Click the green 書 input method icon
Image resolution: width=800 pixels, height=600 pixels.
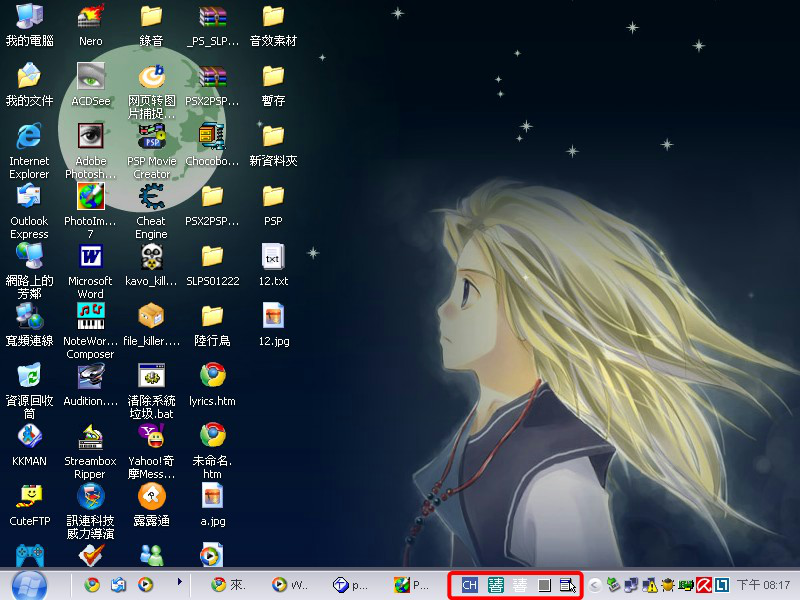[x=495, y=585]
